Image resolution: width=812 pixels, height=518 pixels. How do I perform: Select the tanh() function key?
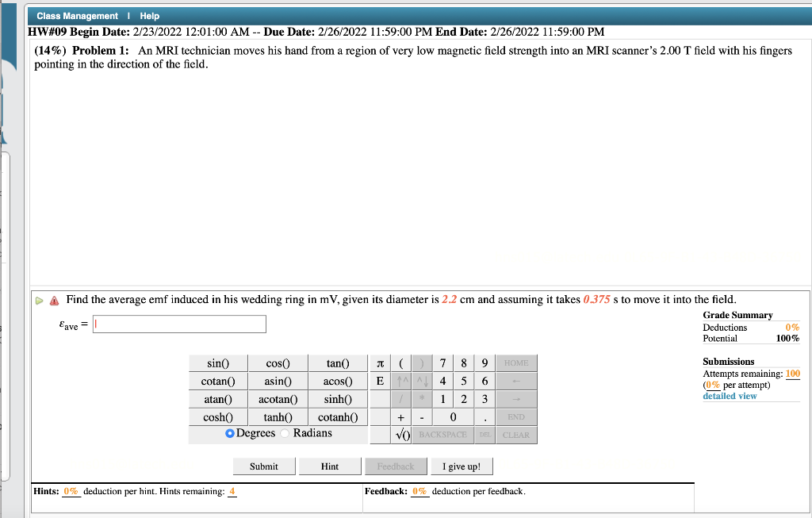pos(278,416)
